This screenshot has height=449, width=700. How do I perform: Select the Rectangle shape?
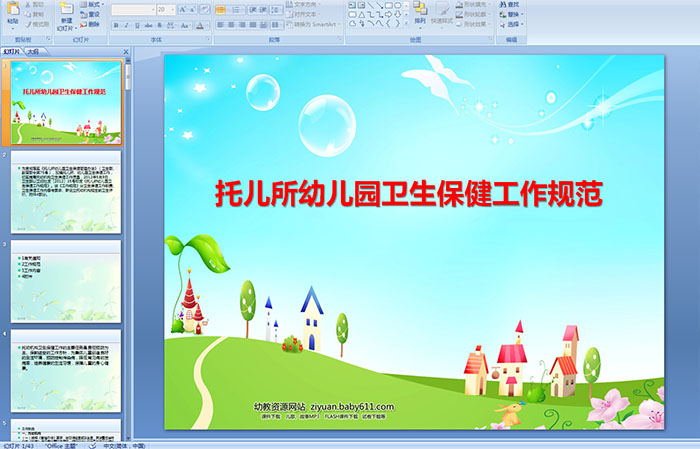coord(389,5)
